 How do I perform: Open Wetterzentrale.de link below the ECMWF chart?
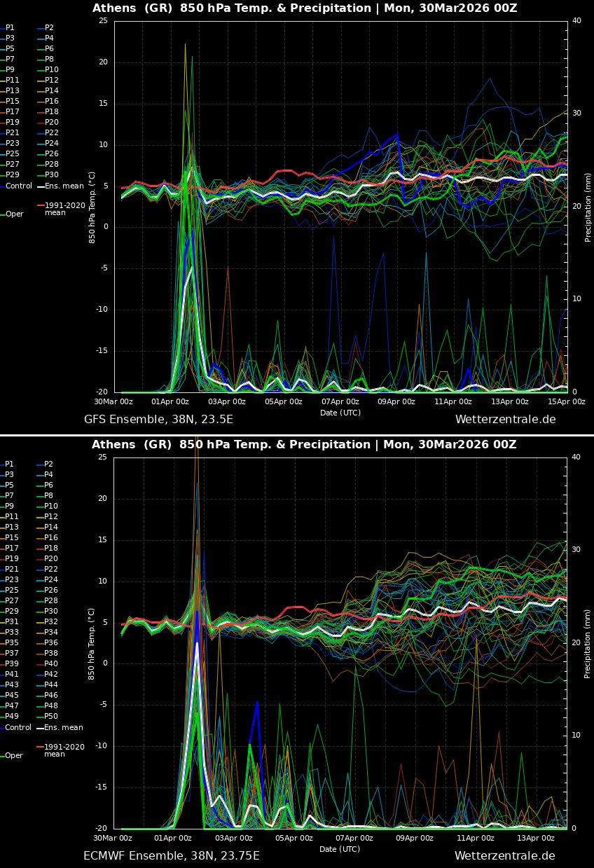tap(504, 856)
